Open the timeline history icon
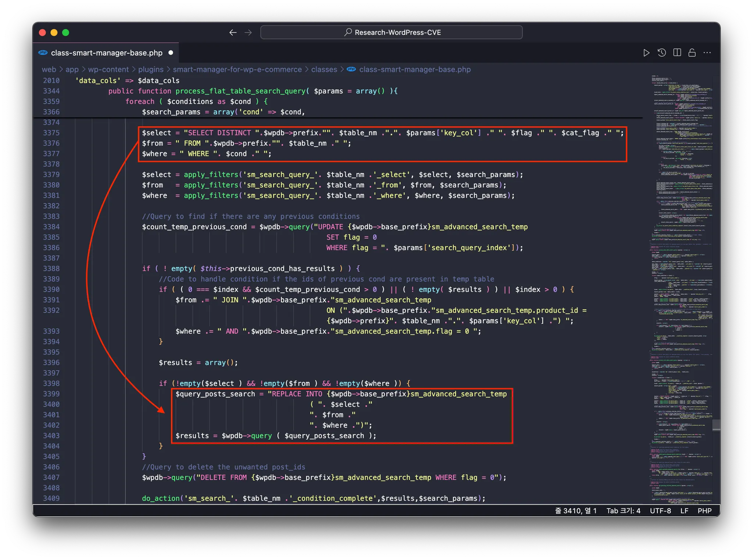This screenshot has width=753, height=560. (x=661, y=53)
